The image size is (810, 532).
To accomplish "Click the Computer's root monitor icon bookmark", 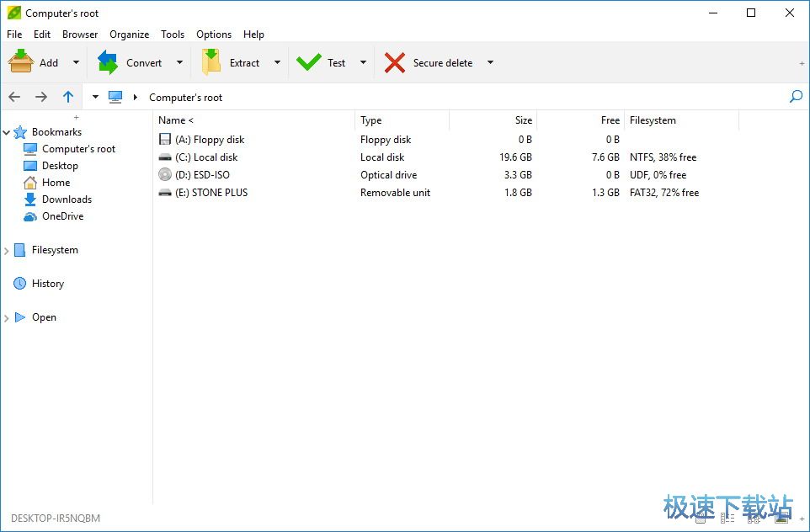I will click(30, 149).
